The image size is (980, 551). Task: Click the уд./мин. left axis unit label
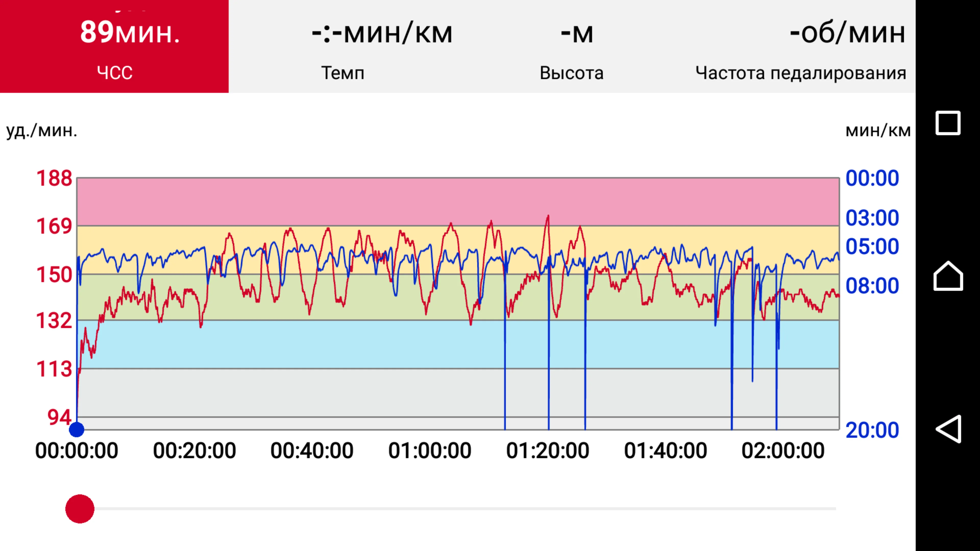click(42, 131)
